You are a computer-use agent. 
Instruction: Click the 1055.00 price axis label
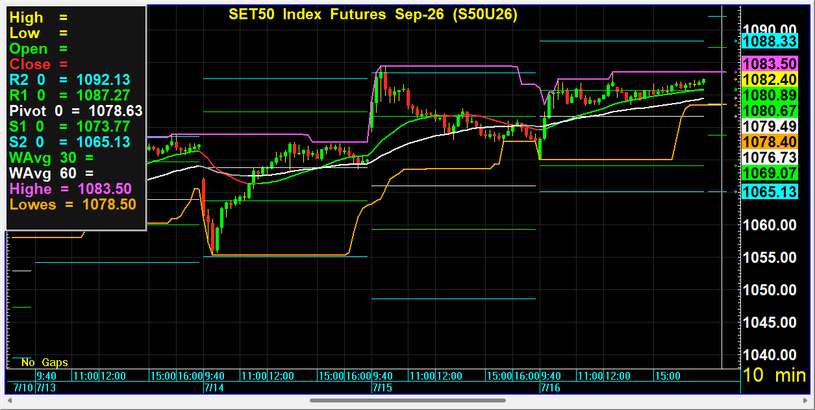coord(769,258)
